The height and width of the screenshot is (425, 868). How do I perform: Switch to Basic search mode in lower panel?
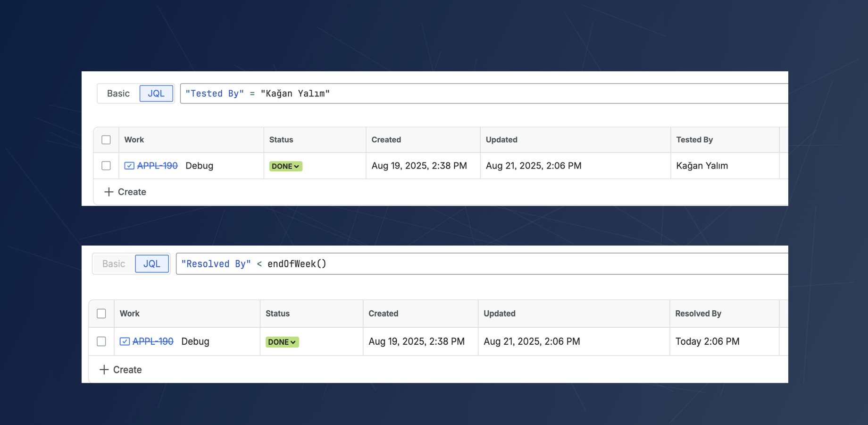point(114,264)
